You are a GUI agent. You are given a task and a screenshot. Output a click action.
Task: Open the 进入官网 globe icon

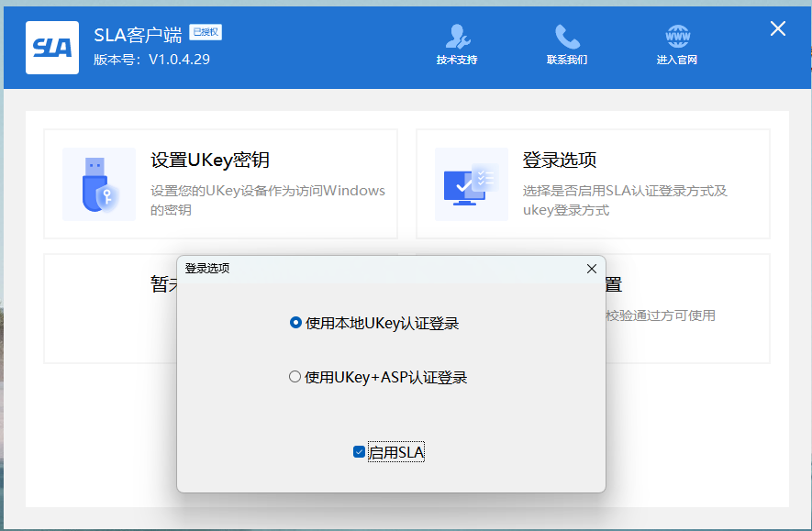click(x=677, y=37)
